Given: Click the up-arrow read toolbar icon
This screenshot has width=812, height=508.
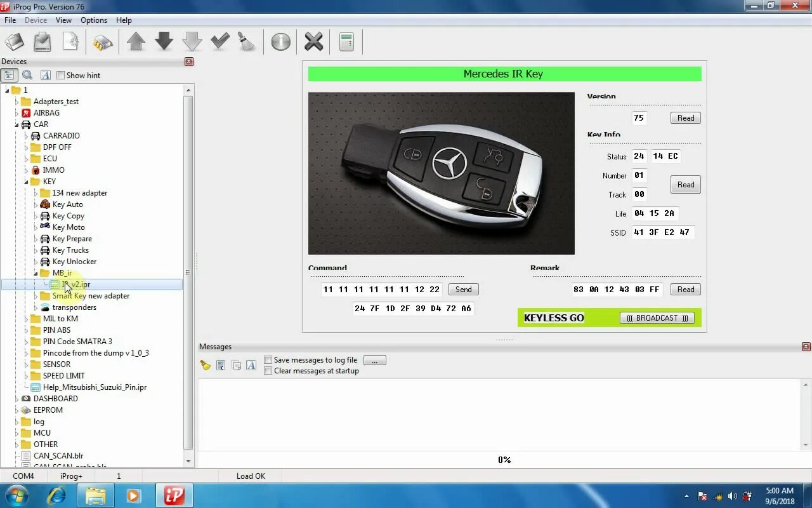Looking at the screenshot, I should 136,43.
